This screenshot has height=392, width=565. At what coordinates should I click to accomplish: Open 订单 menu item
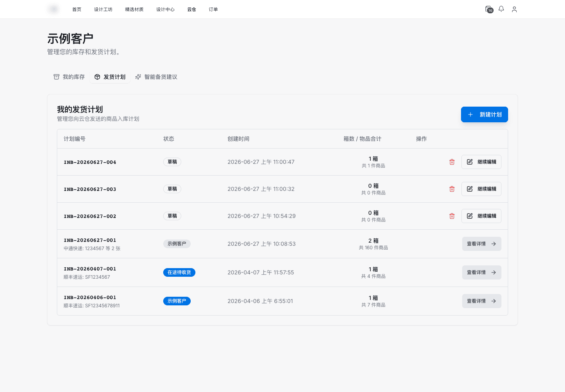pos(213,9)
